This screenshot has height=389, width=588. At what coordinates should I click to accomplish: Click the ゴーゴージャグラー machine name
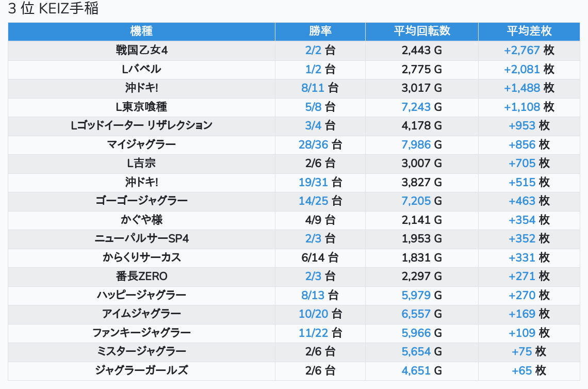pyautogui.click(x=141, y=201)
